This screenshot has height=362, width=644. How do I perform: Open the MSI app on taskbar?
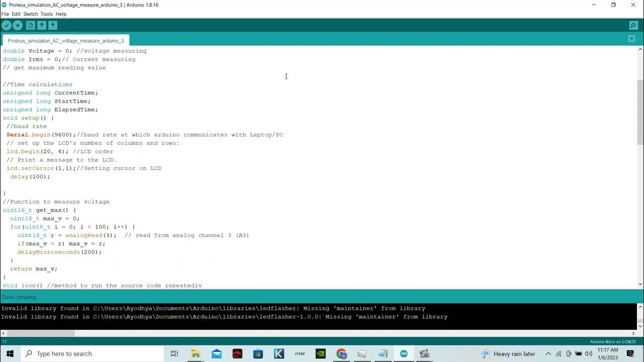[x=300, y=353]
